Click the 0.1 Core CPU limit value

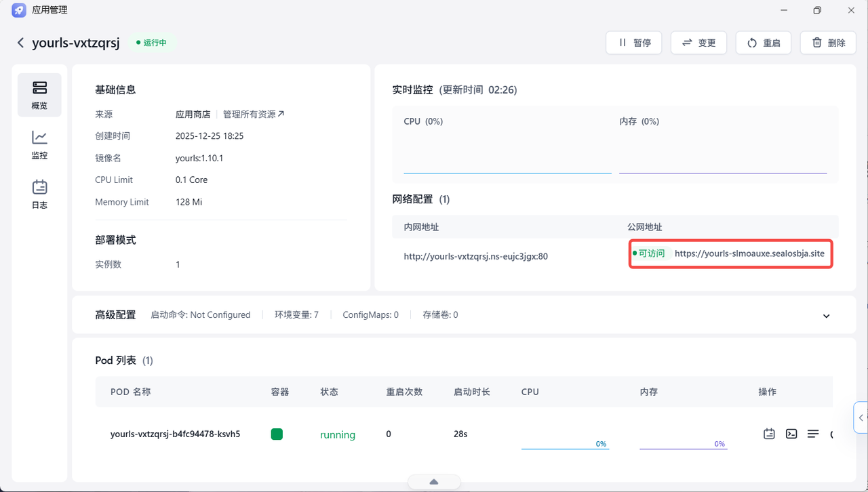pyautogui.click(x=191, y=180)
